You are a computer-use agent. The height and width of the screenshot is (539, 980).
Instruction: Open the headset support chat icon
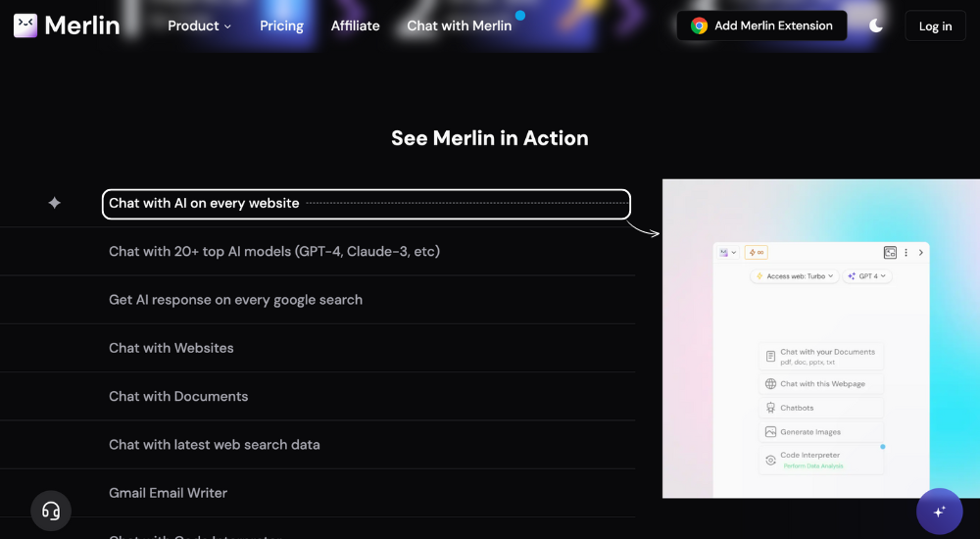(51, 511)
